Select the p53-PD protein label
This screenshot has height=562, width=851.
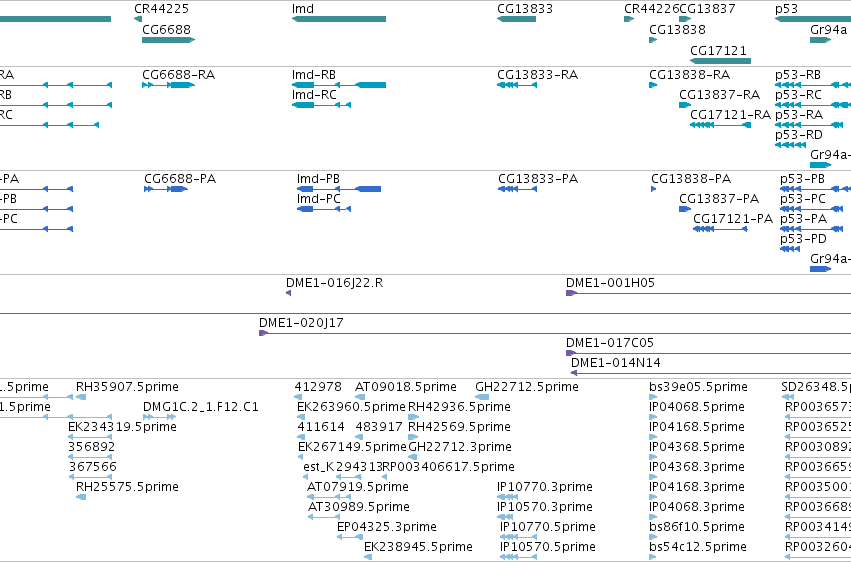(803, 239)
